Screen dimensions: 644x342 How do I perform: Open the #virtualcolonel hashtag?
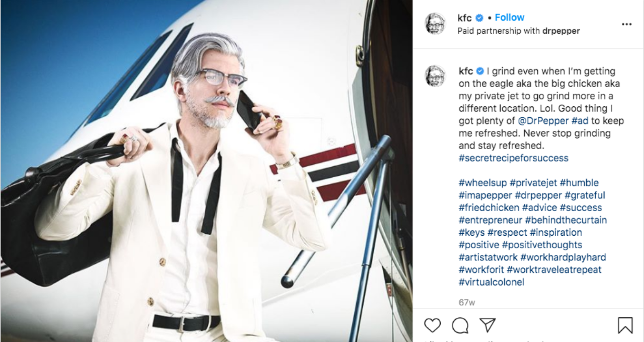tap(491, 282)
